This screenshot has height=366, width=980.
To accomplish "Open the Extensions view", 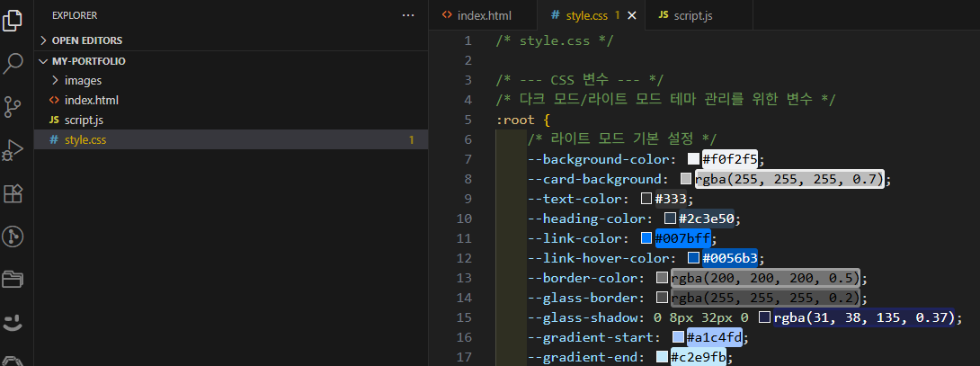I will coord(13,194).
